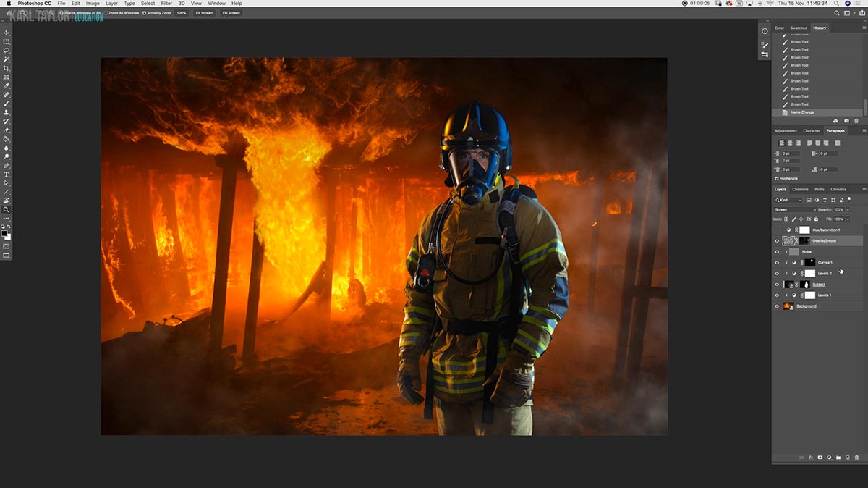
Task: Click the Hue/Saturation 1 layer mask thumbnail
Action: click(x=805, y=230)
